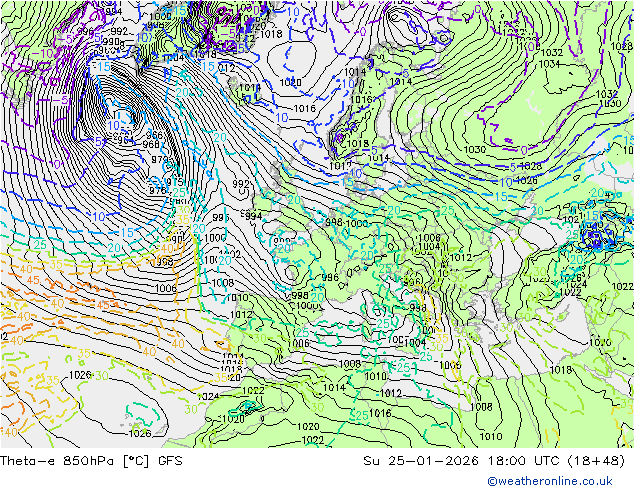This screenshot has width=634, height=490.
Task: Click the 995 pressure label
Action: [x=221, y=218]
